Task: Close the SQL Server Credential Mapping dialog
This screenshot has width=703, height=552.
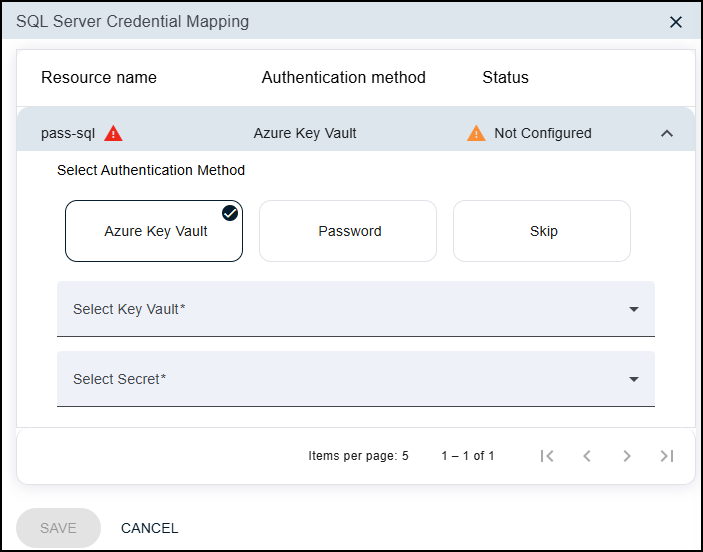Action: [x=676, y=22]
